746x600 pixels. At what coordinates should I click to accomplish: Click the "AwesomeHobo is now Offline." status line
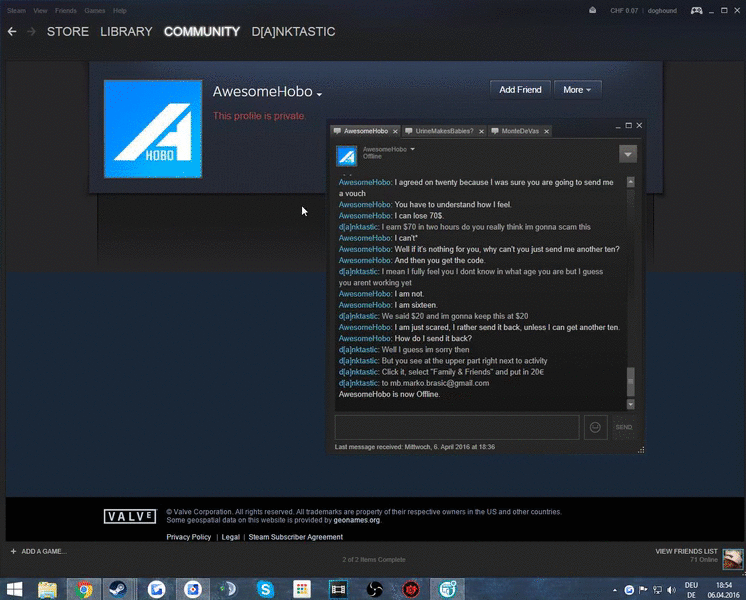(389, 394)
